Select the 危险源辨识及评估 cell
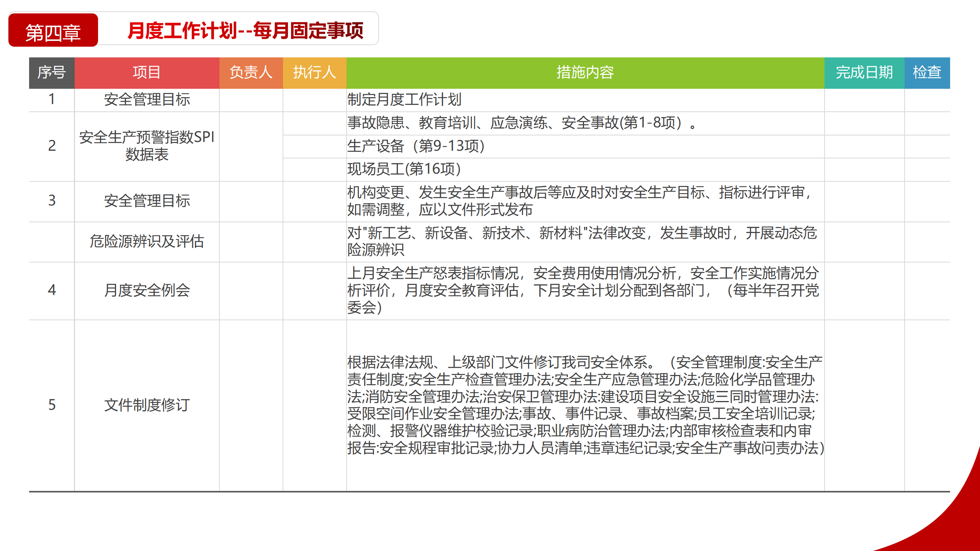980x551 pixels. tap(147, 241)
